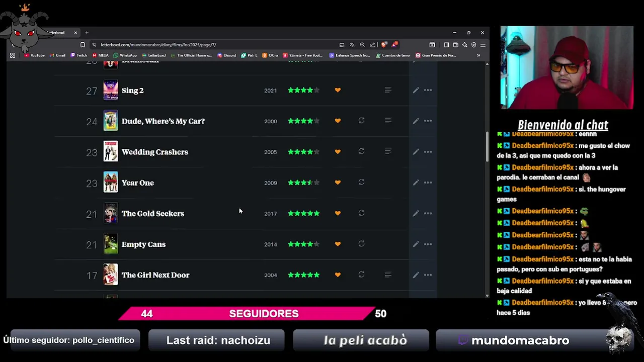Image resolution: width=644 pixels, height=362 pixels.
Task: Adjust the star rating for Empty Cans
Action: click(x=303, y=244)
